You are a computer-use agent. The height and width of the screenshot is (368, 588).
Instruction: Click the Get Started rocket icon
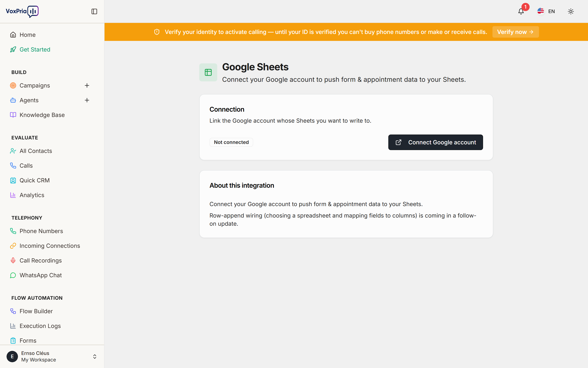click(13, 49)
